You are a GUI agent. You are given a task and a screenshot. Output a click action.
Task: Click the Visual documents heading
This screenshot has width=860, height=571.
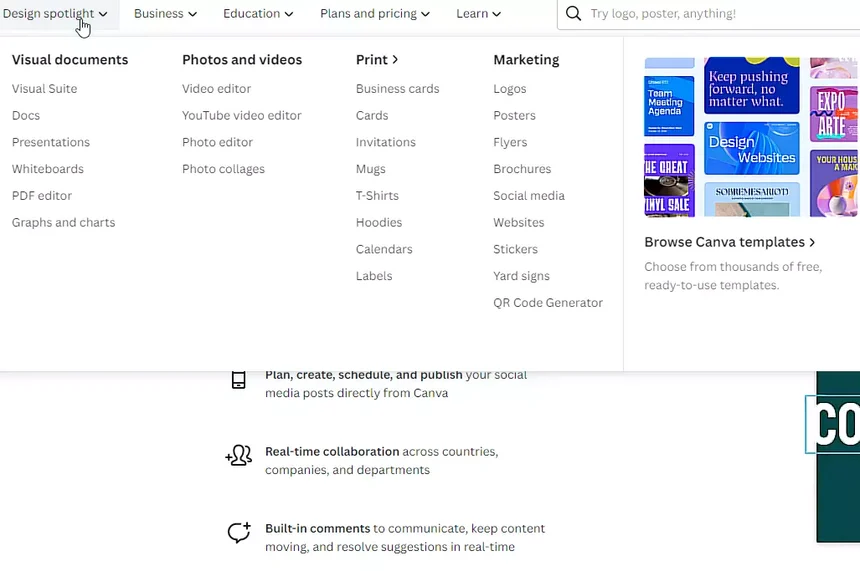tap(70, 59)
